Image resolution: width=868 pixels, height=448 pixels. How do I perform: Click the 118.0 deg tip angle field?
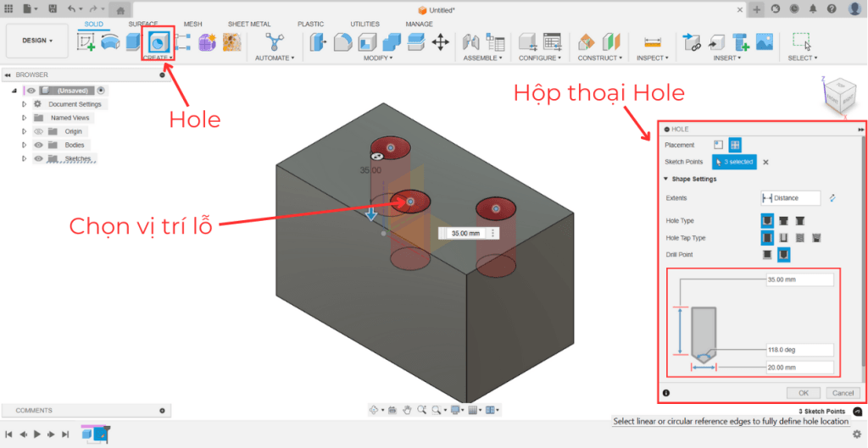click(798, 350)
